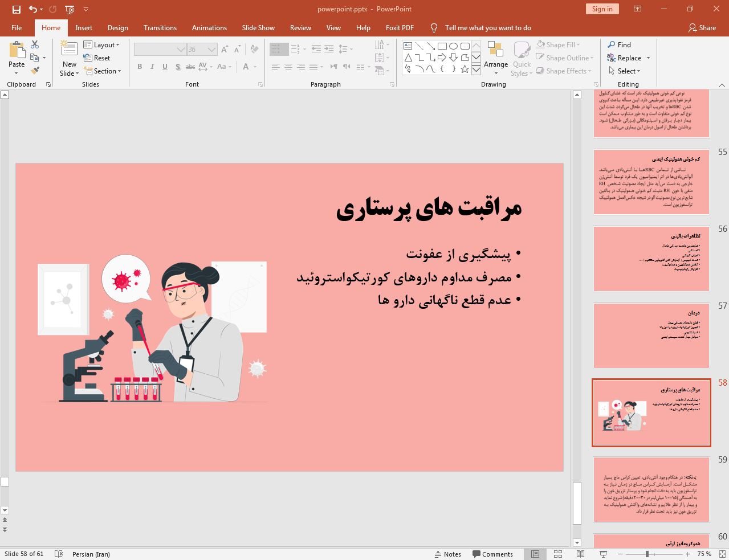Open the File tab
Screen dimensions: 729x560
coord(17,28)
